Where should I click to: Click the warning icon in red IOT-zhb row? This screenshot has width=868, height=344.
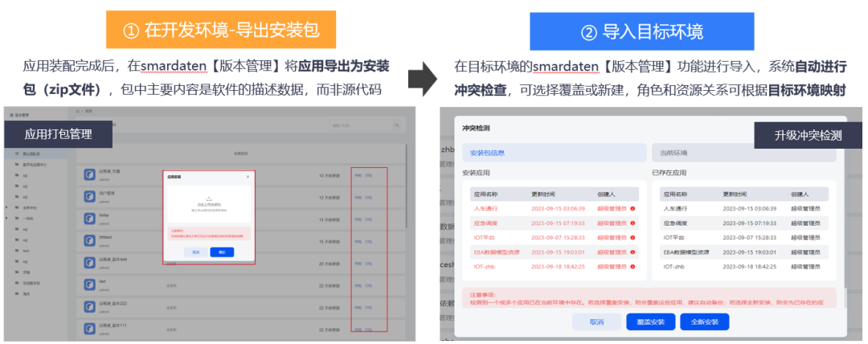point(633,267)
